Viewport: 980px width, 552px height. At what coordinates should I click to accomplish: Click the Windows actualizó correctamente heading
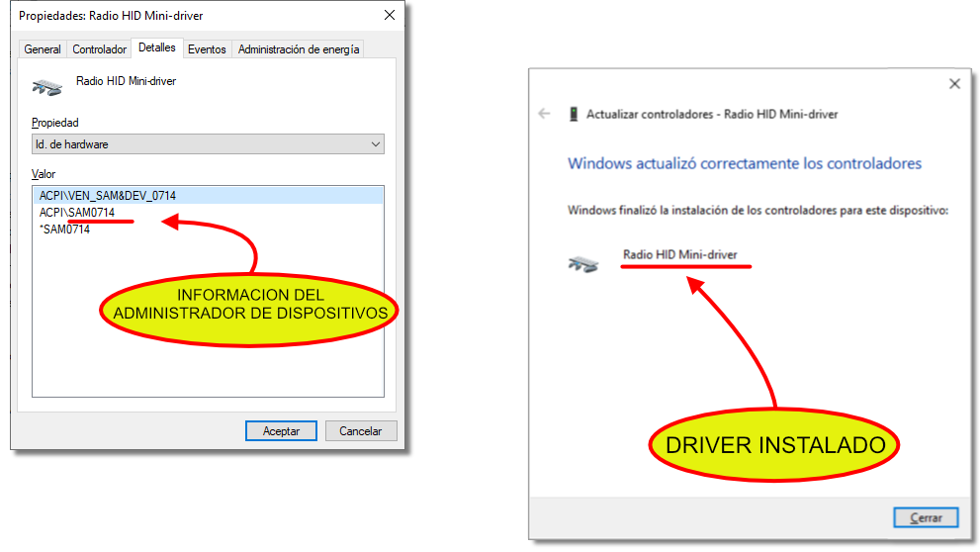pos(745,164)
